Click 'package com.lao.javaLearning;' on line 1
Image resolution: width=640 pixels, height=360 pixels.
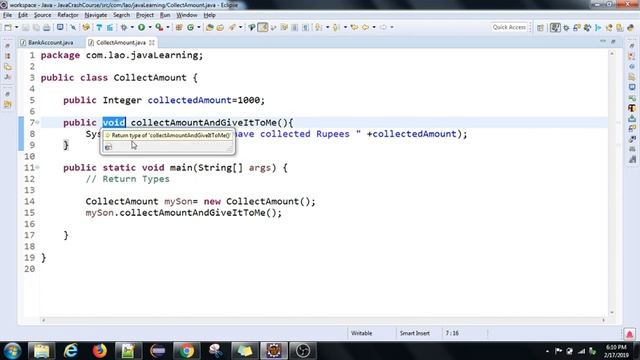[x=122, y=55]
